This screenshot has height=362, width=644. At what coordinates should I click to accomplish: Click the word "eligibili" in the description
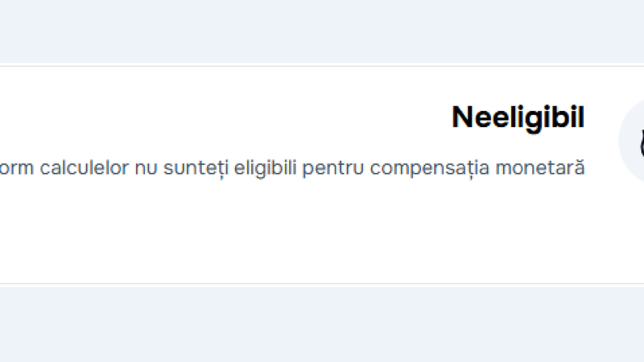pos(265,168)
